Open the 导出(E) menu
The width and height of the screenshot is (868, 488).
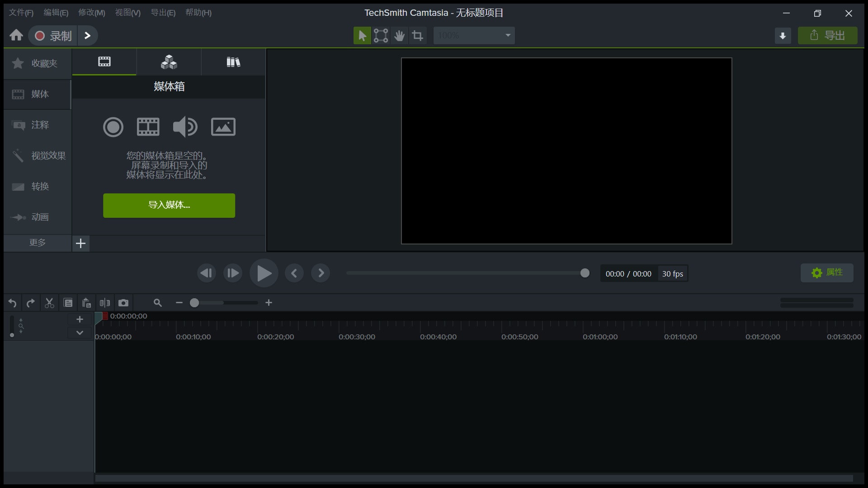coord(163,13)
